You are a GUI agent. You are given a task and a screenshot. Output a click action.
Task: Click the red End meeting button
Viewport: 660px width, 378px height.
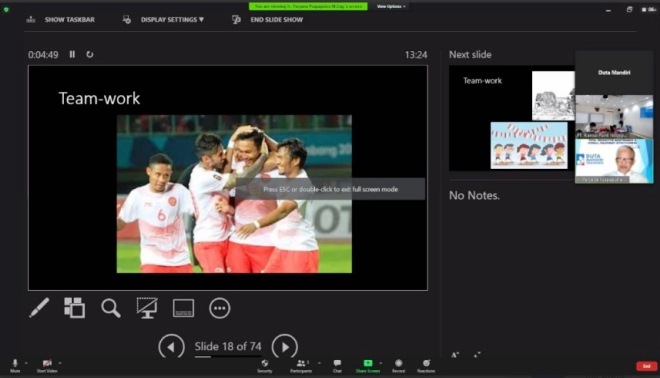tap(647, 366)
